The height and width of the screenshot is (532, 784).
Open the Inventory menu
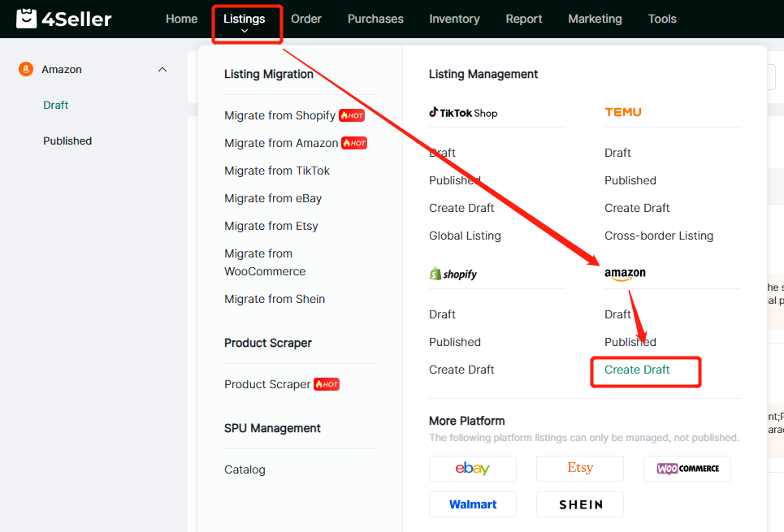(x=454, y=19)
